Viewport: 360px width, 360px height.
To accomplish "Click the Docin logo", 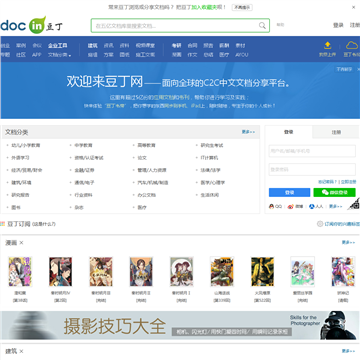I will (31, 25).
